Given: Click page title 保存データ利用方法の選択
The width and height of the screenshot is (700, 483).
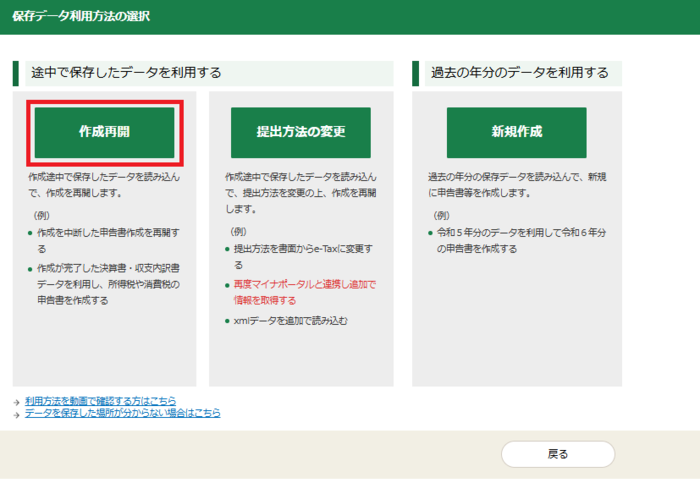Looking at the screenshot, I should (81, 17).
